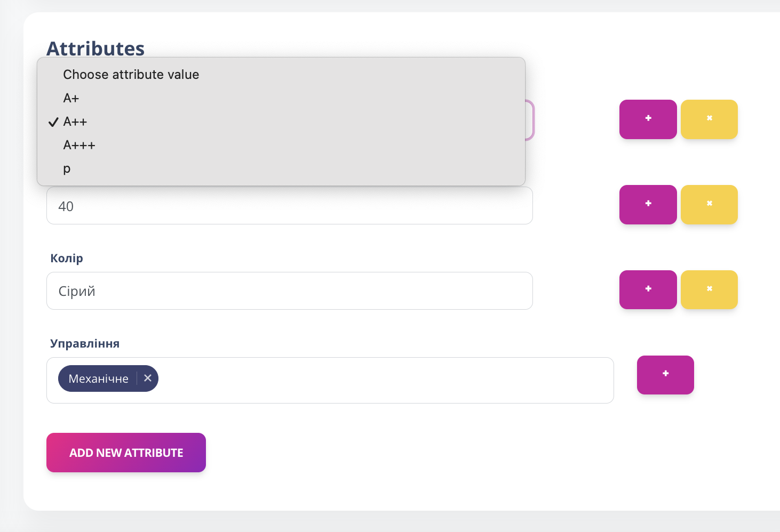Choose the checked A++ option
The width and height of the screenshot is (780, 532).
(x=75, y=122)
